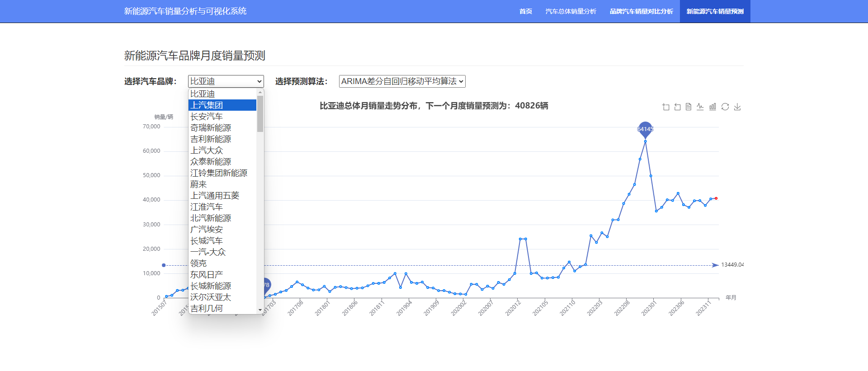Switch chart to line type icon

(x=700, y=107)
